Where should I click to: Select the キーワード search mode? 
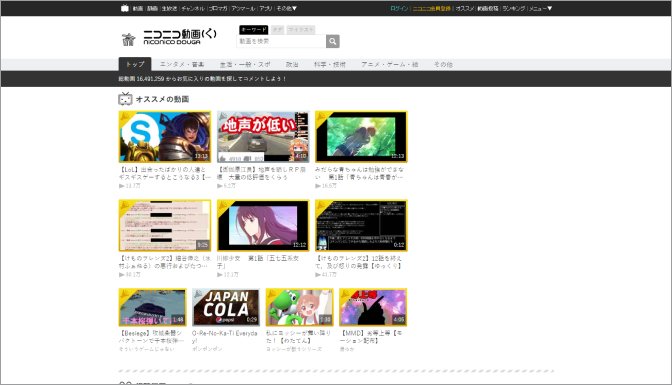254,30
